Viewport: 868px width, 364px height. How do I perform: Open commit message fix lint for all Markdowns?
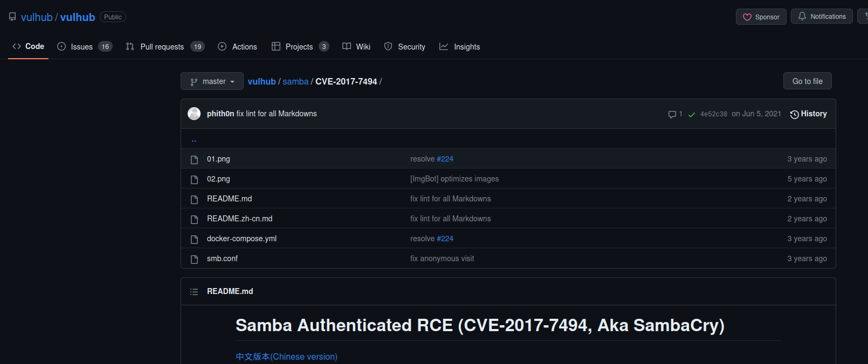pos(277,114)
